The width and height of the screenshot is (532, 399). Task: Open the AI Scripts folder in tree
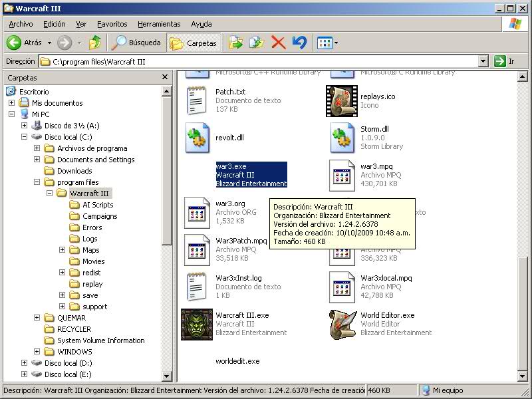[x=91, y=205]
